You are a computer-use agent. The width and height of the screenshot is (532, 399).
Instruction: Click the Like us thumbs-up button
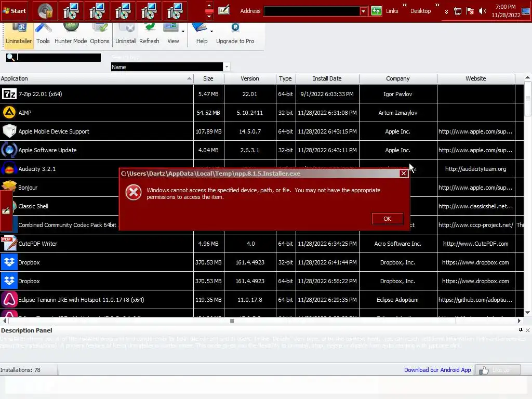[497, 370]
